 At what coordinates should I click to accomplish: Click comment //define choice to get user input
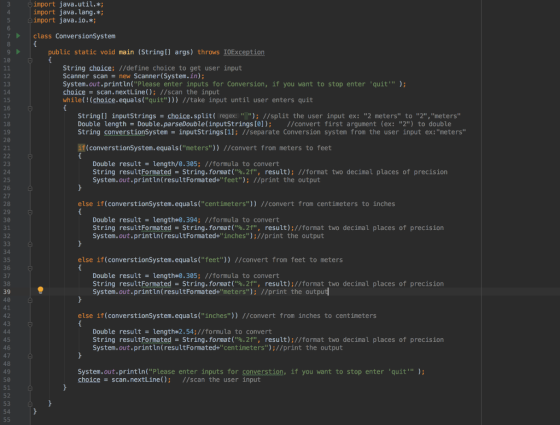click(x=180, y=68)
